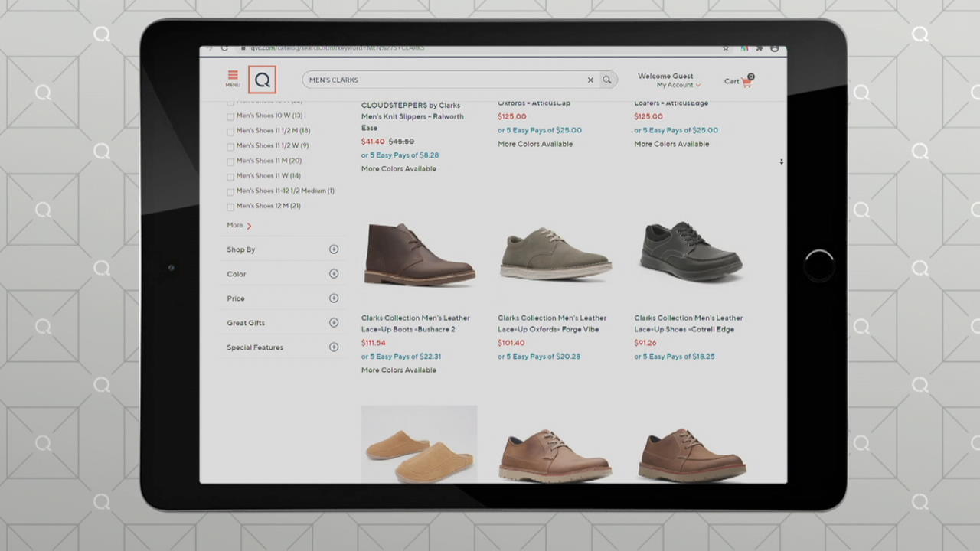Open My Account dropdown
Image resolution: width=980 pixels, height=551 pixels.
678,85
